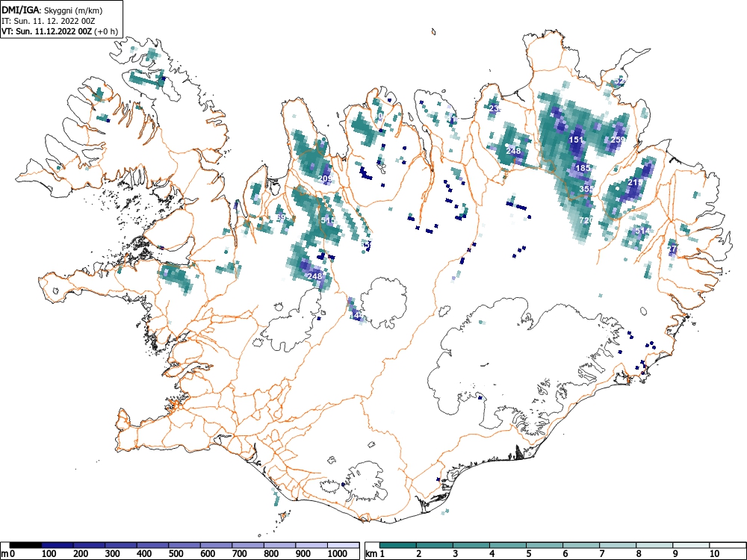
Task: Pick the 900–1000 m legend swatch
Action: click(311, 545)
